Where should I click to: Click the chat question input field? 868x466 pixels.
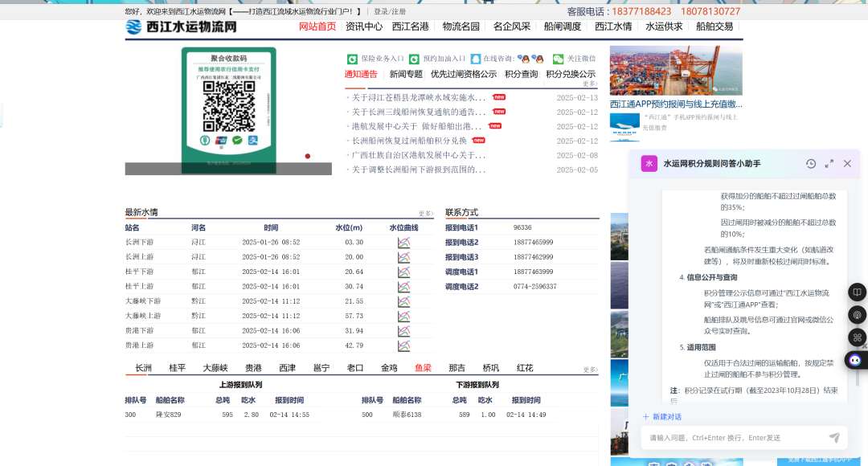point(731,438)
